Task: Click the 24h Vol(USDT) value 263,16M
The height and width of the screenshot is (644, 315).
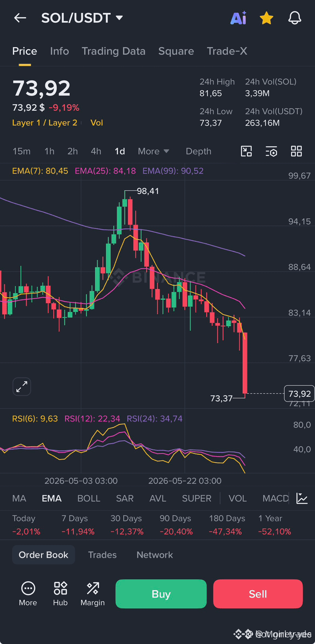Action: [262, 123]
